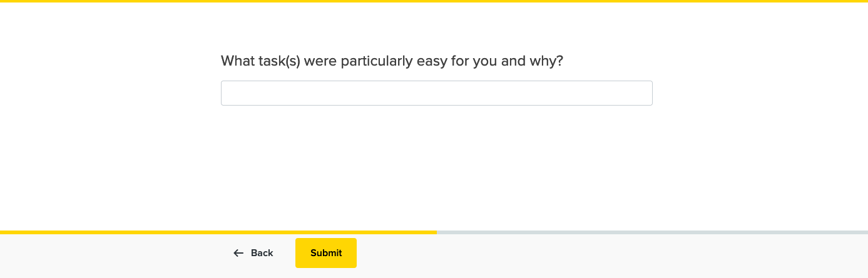Image resolution: width=868 pixels, height=278 pixels.
Task: Click "why?" ending the question
Action: click(546, 61)
